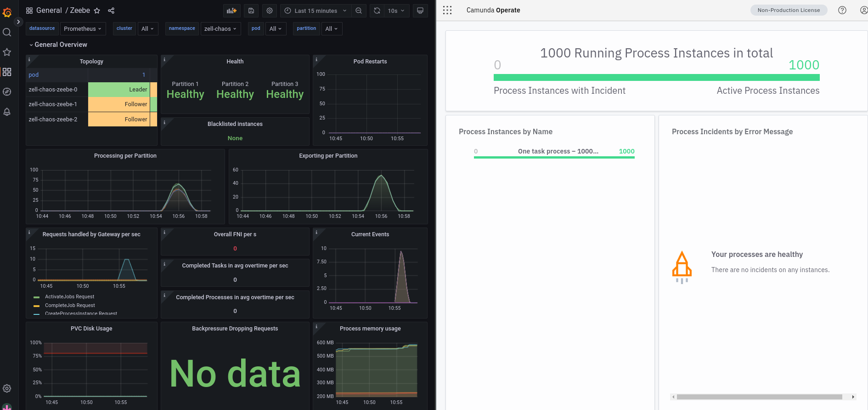Screen dimensions: 868x410
Task: Open the PVC Disk Usage panel title
Action: tap(91, 329)
